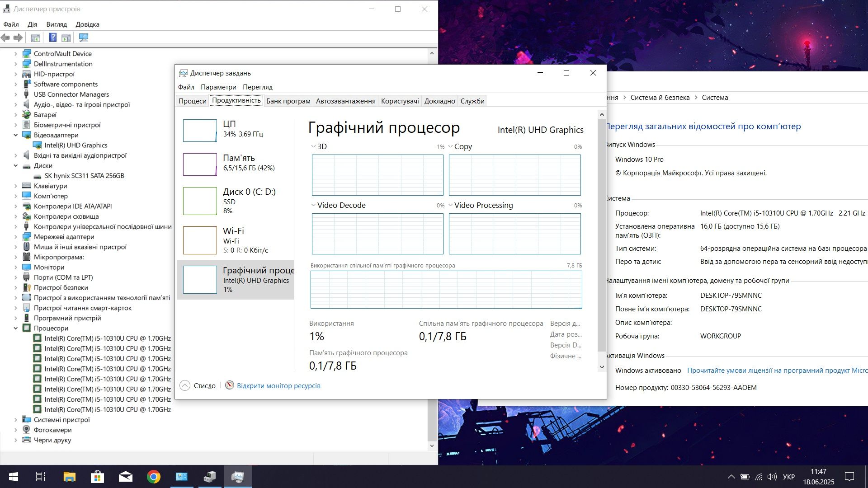Open Дія menu in Device Manager
This screenshot has height=488, width=868.
[x=33, y=24]
